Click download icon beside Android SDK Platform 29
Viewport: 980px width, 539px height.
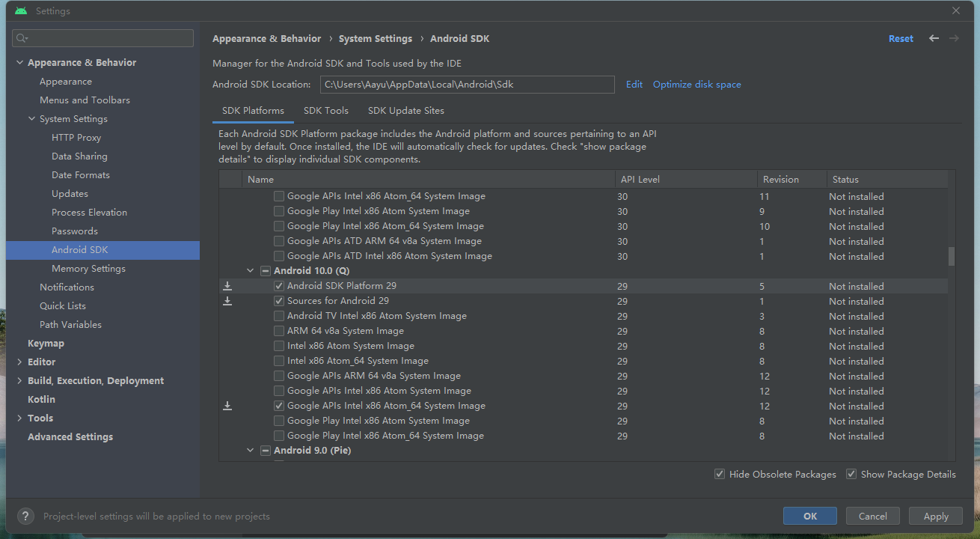click(x=227, y=286)
